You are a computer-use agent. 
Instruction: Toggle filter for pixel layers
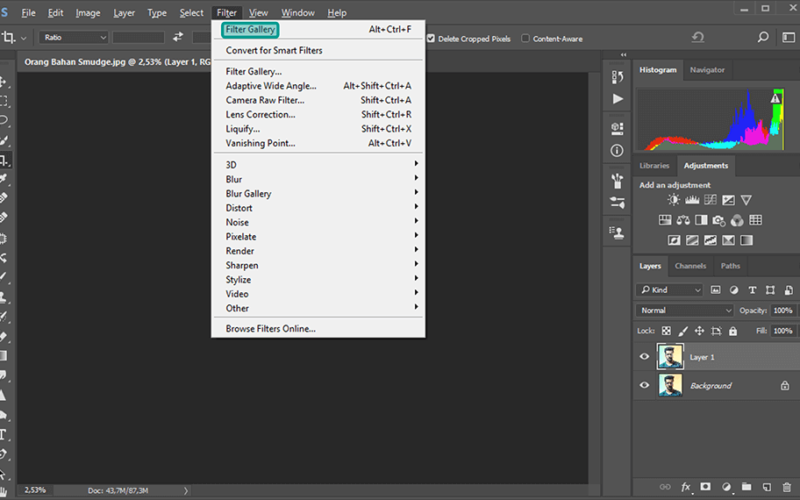coord(715,290)
